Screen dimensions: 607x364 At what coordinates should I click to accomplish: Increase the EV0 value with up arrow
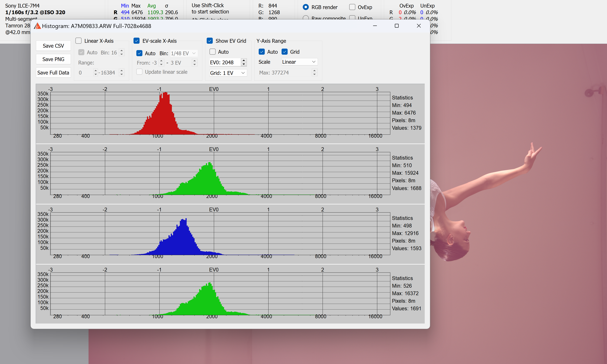(x=244, y=60)
